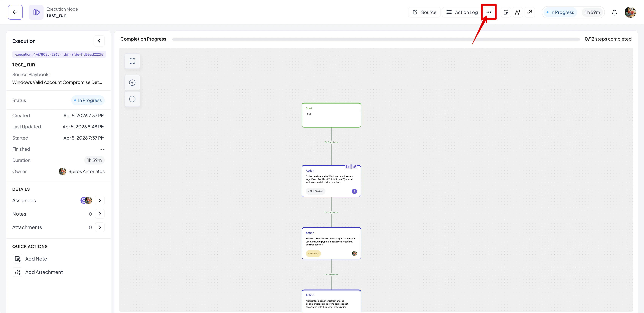This screenshot has height=313, width=644.
Task: Zoom in on the workflow canvas
Action: 132,83
